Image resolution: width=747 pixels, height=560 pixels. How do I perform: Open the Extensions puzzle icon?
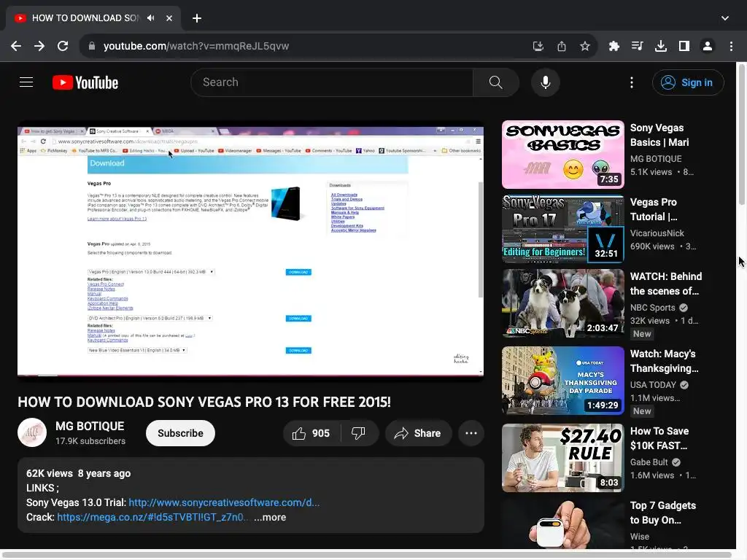(x=614, y=46)
